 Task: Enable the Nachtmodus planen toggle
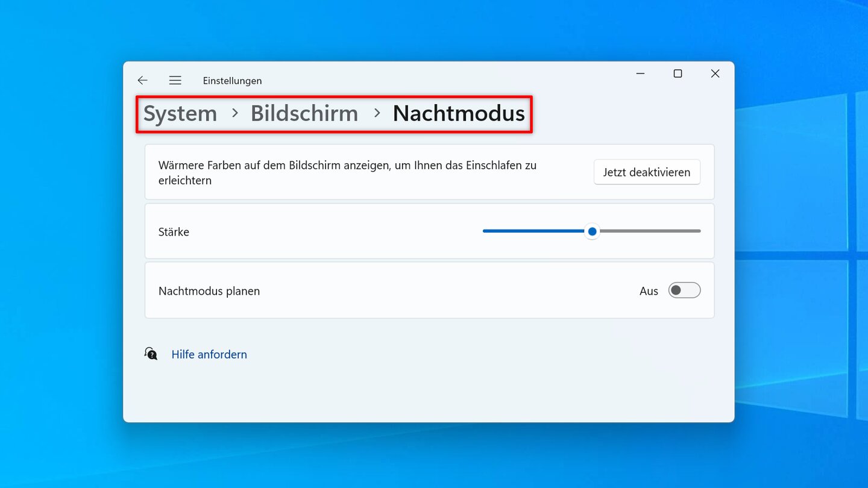pyautogui.click(x=684, y=290)
